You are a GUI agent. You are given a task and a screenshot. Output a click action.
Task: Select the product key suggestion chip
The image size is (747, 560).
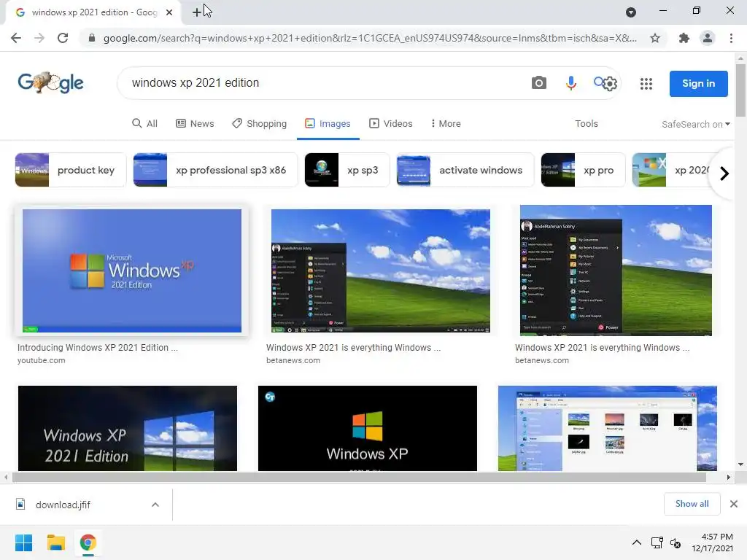71,170
